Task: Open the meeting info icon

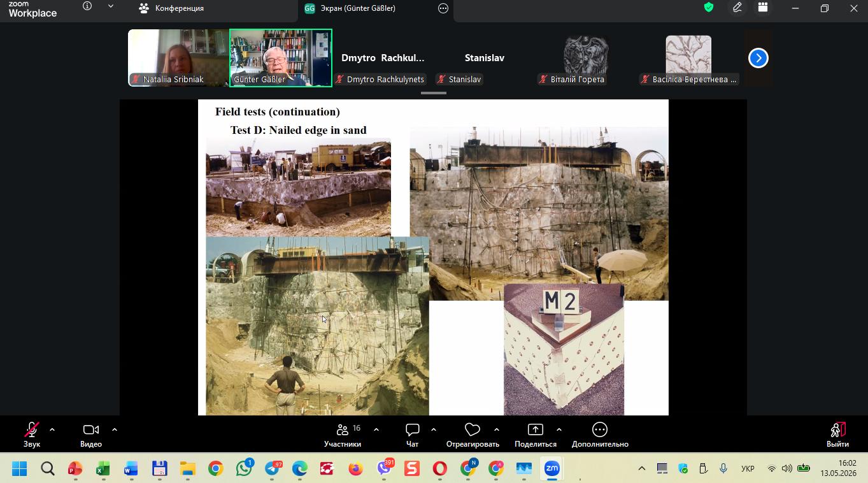Action: pos(87,6)
